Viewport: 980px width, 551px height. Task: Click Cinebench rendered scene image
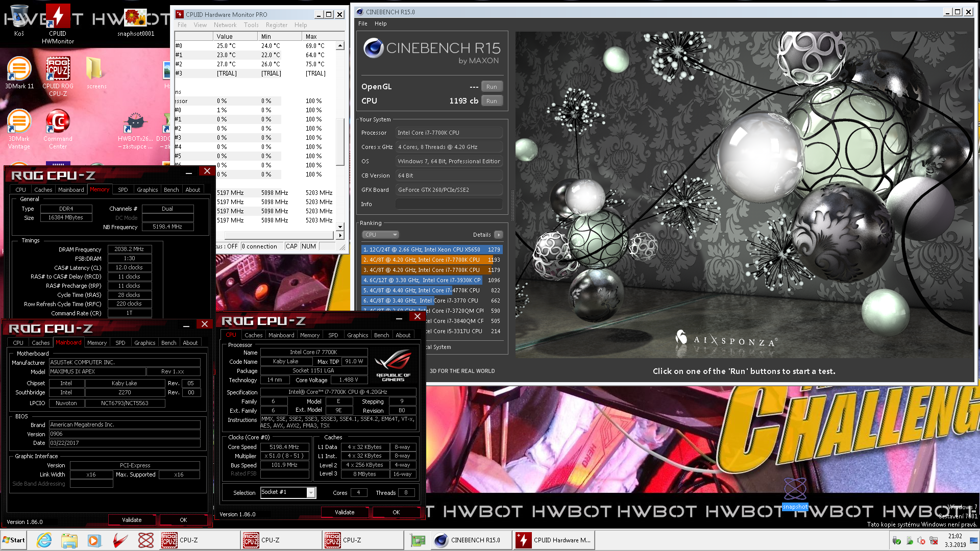tap(744, 194)
